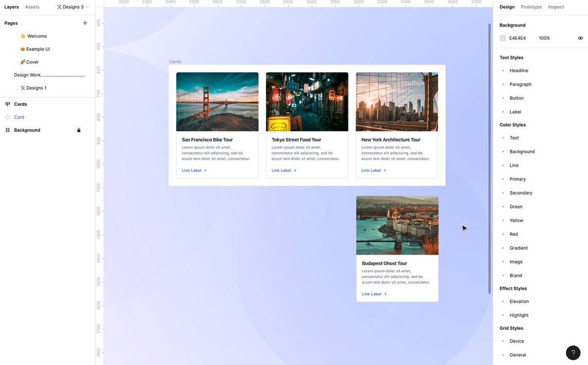Open the Designs 3 page dropdown
The image size is (588, 365).
pos(73,7)
